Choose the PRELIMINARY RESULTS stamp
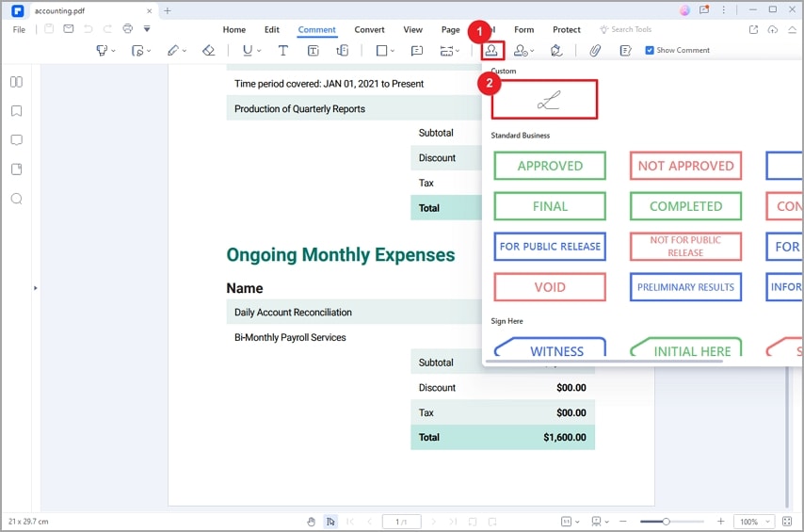Viewport: 804px width, 532px height. 685,287
